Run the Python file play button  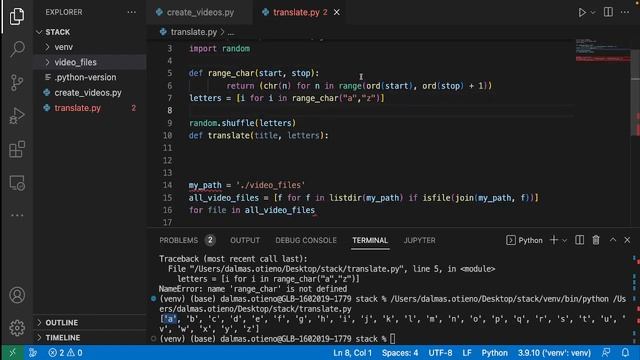tap(582, 12)
